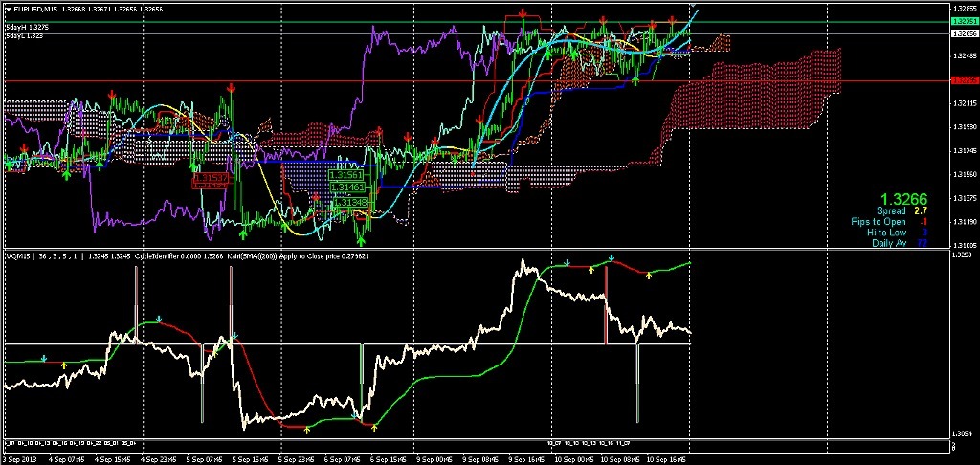Click the Daily Av readout

tap(900, 243)
